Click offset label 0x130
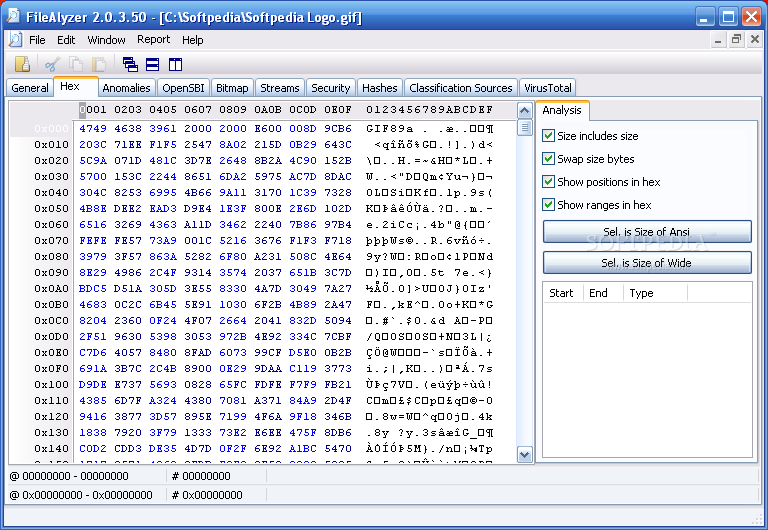 tap(51, 433)
